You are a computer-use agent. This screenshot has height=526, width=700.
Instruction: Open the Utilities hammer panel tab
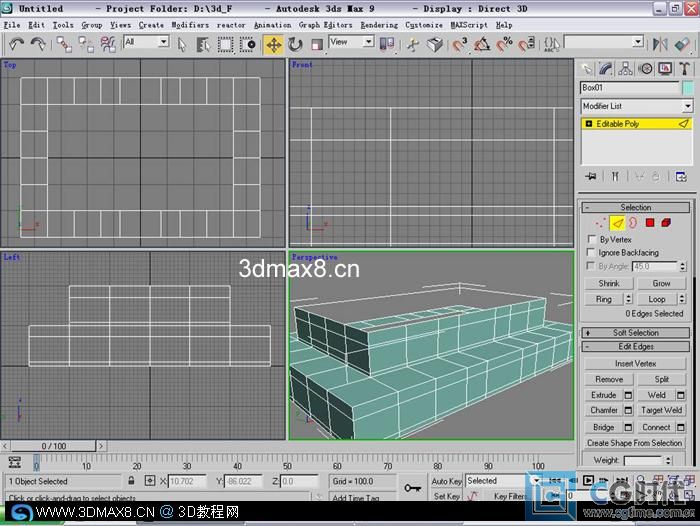pos(684,69)
